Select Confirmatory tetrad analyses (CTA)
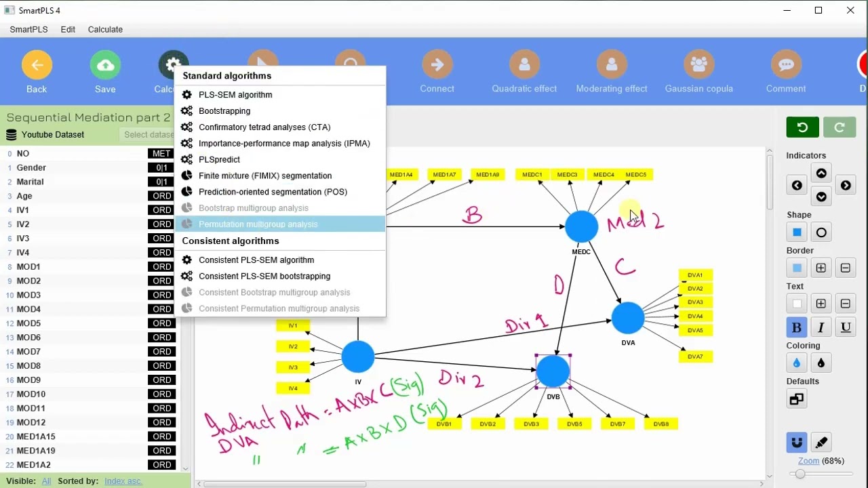 [280, 127]
